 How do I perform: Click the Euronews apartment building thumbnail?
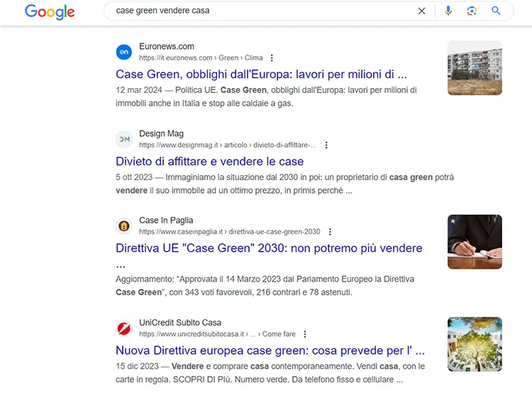point(475,68)
